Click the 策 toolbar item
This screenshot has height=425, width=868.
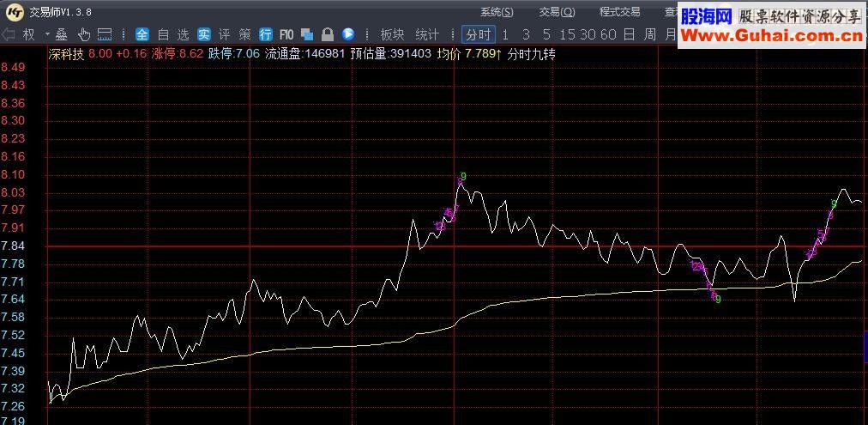pos(244,35)
